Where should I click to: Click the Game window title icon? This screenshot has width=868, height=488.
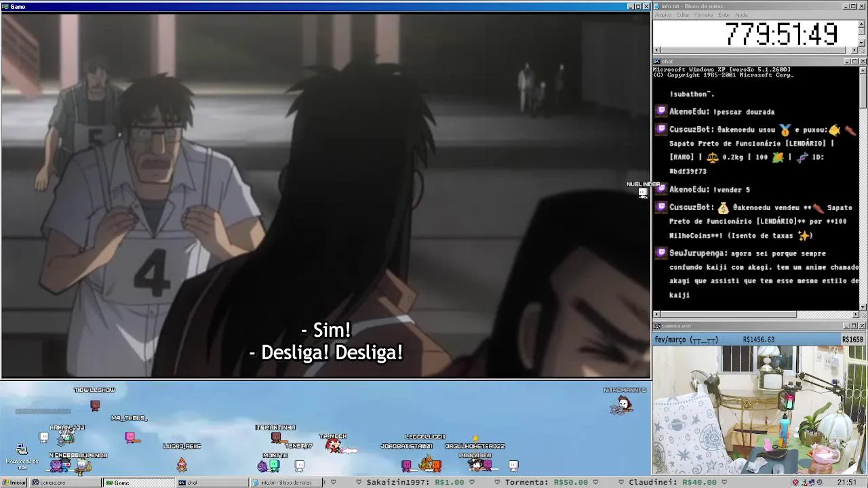[5, 6]
